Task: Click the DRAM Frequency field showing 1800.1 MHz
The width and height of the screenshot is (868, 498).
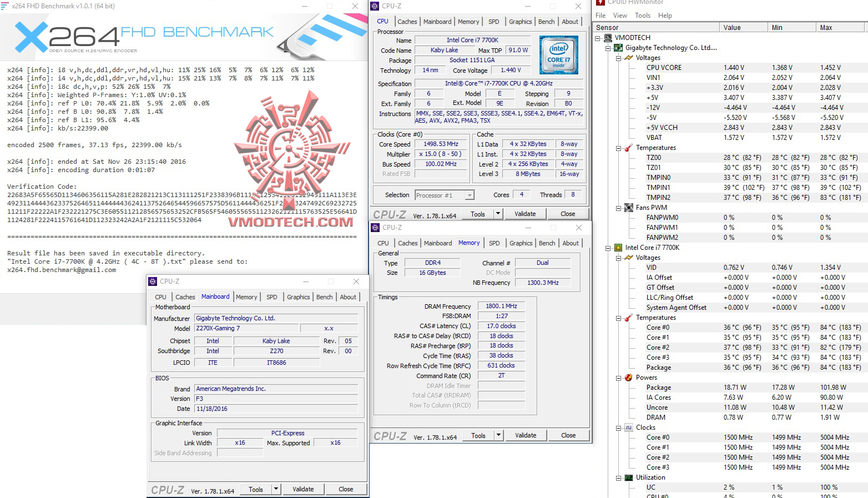Action: click(x=501, y=306)
